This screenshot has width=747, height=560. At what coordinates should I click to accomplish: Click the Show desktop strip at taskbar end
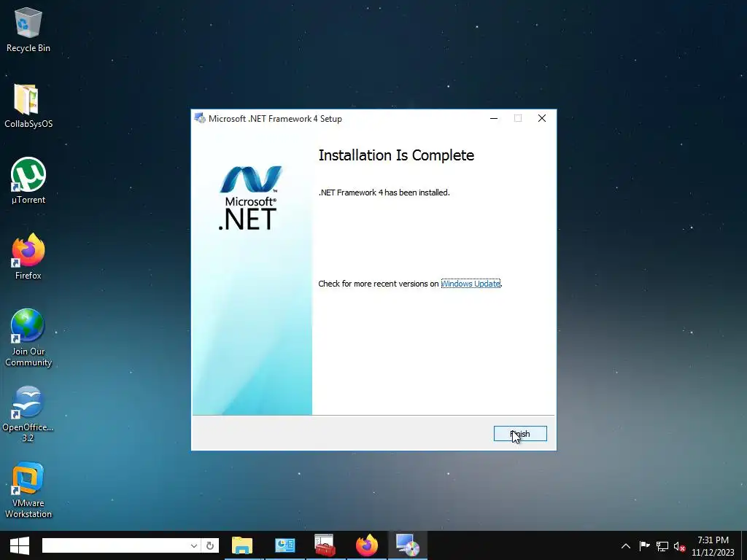pyautogui.click(x=744, y=545)
